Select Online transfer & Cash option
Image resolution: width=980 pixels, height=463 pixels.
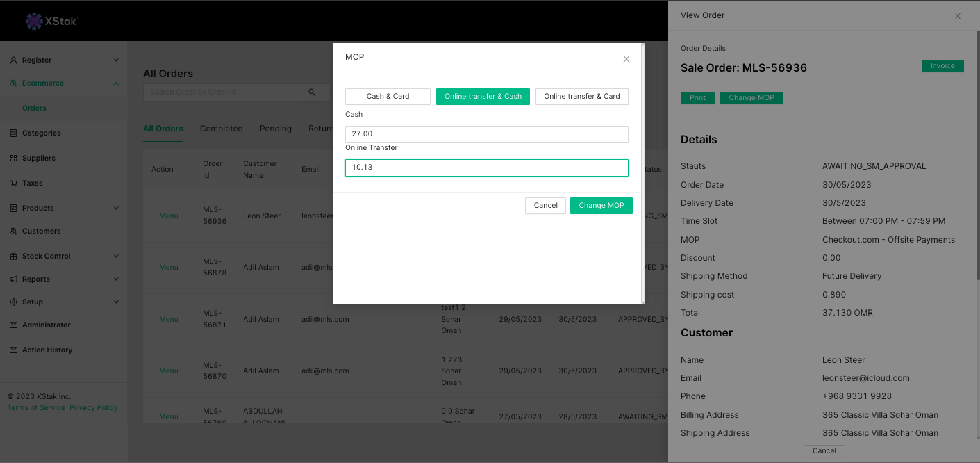point(483,97)
